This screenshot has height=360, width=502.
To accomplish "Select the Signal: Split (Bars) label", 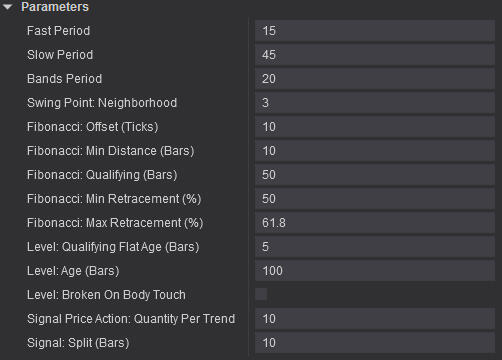I will tap(78, 343).
